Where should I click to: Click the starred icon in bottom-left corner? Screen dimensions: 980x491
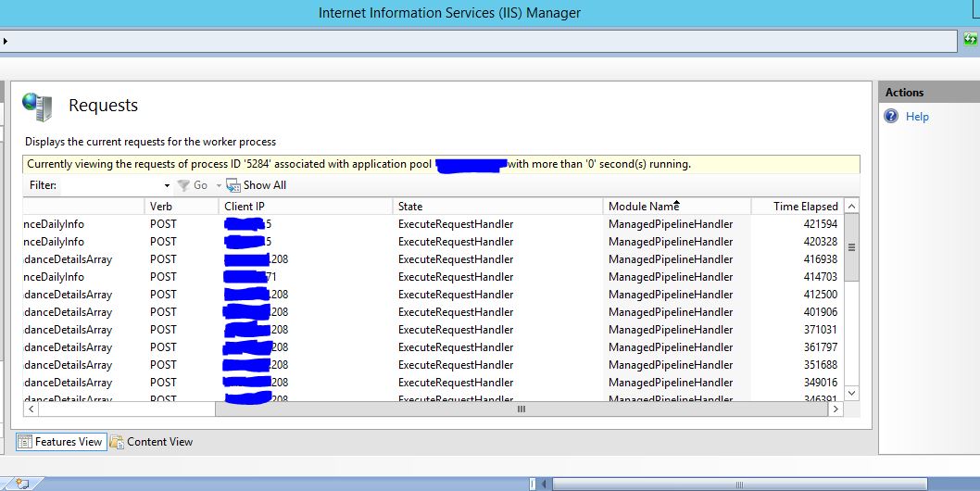point(22,484)
